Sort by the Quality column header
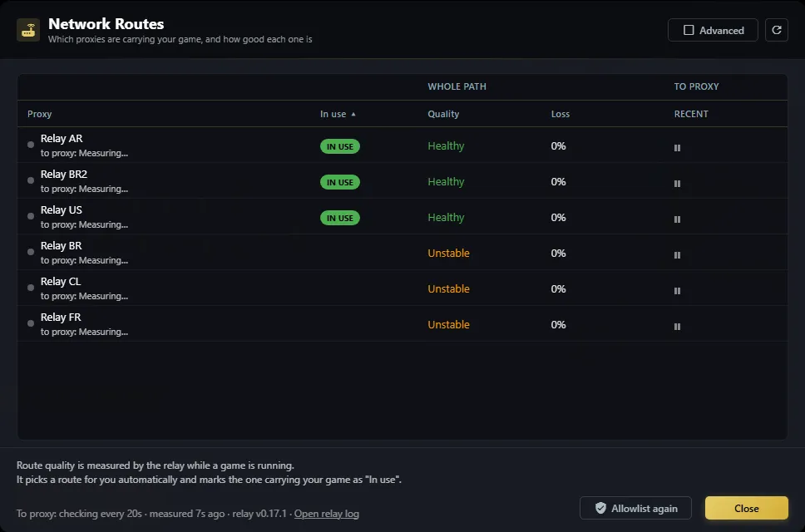 (443, 114)
